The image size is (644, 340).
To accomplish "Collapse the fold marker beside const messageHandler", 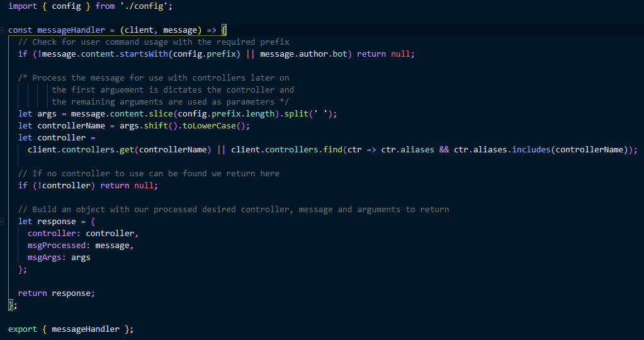I will [x=3, y=30].
